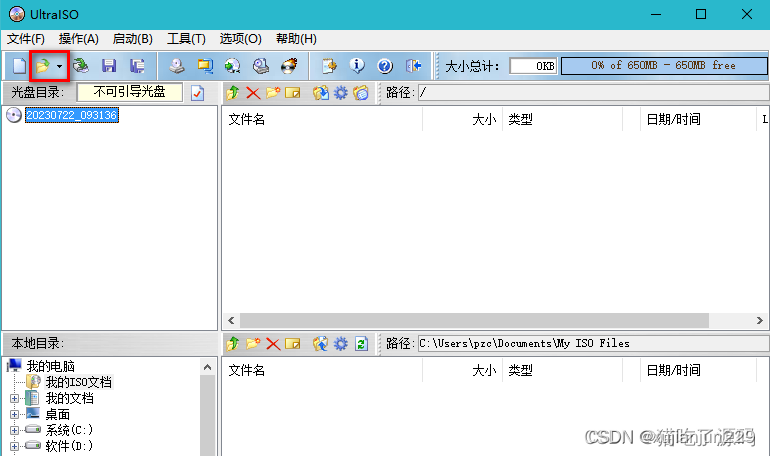Create new folder in the disc pane toolbar
The height and width of the screenshot is (456, 770).
(x=273, y=93)
